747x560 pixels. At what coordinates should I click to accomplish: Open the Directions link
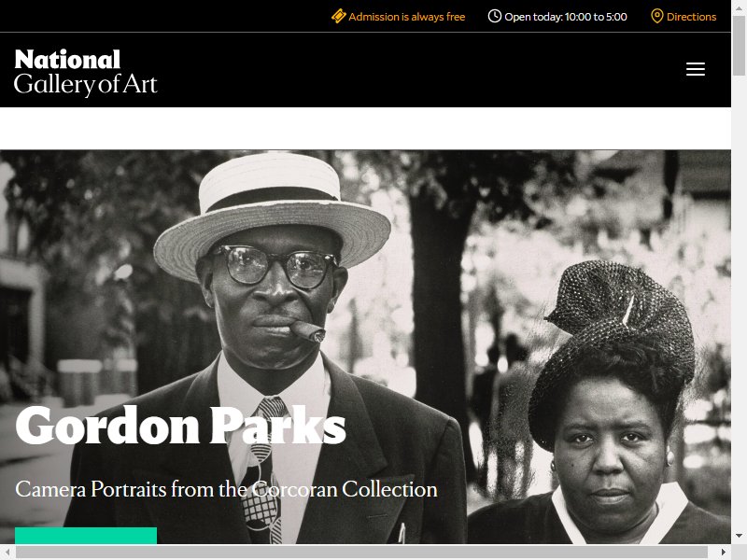tap(691, 17)
